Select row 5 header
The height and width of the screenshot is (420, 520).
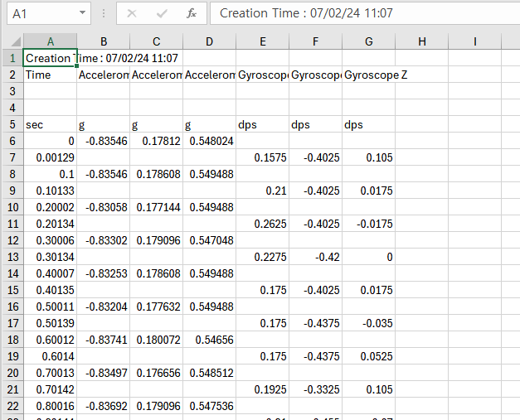pyautogui.click(x=12, y=124)
